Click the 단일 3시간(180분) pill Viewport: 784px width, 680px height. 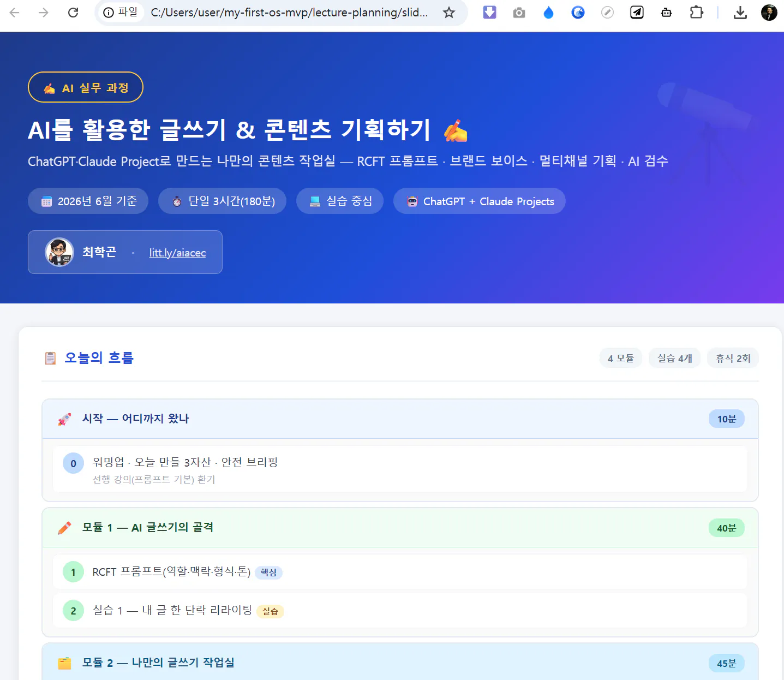222,201
